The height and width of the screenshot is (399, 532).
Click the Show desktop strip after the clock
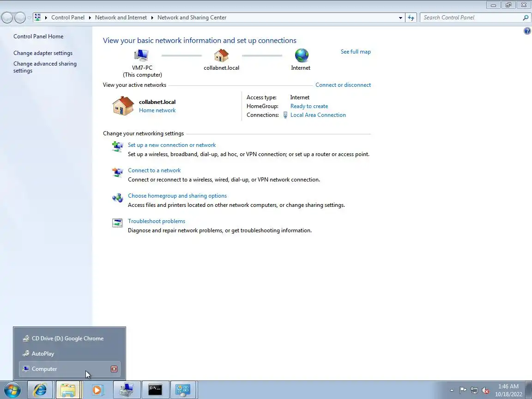pyautogui.click(x=529, y=390)
